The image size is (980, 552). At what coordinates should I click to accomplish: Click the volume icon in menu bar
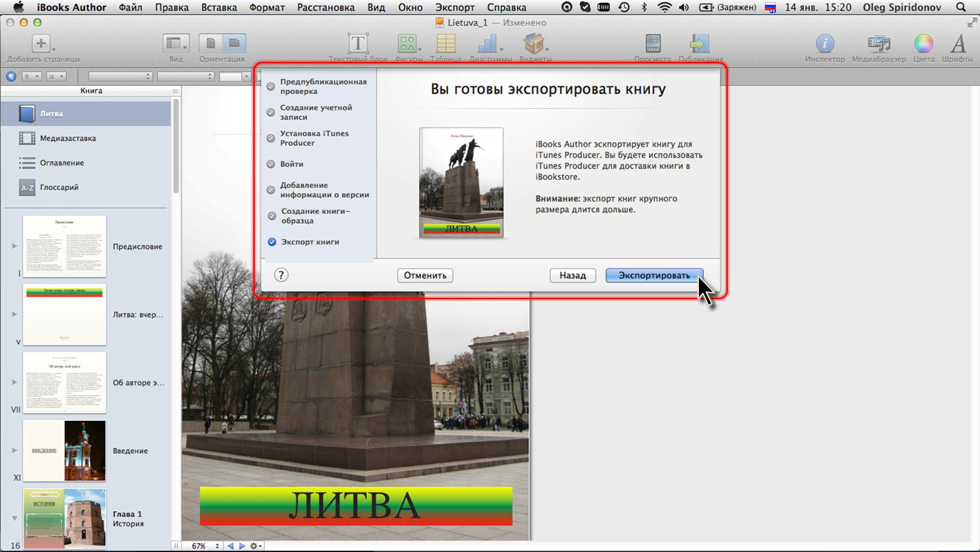pos(684,7)
